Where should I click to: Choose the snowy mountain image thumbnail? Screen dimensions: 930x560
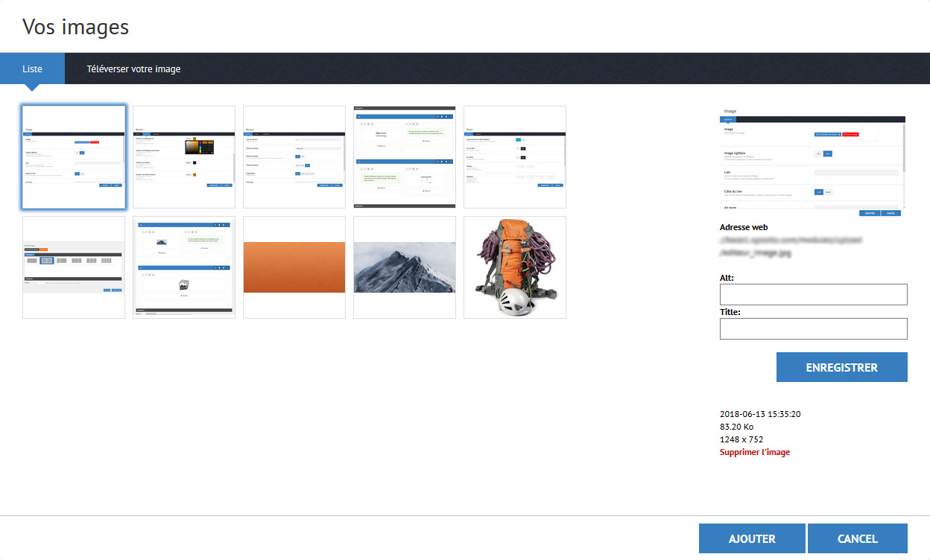(x=405, y=267)
